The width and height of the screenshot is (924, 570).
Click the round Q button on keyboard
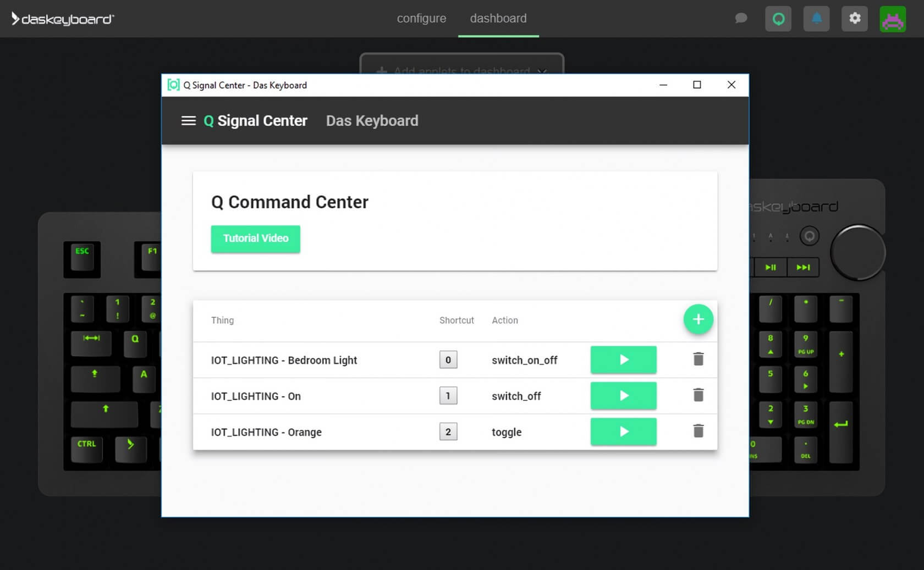(809, 236)
